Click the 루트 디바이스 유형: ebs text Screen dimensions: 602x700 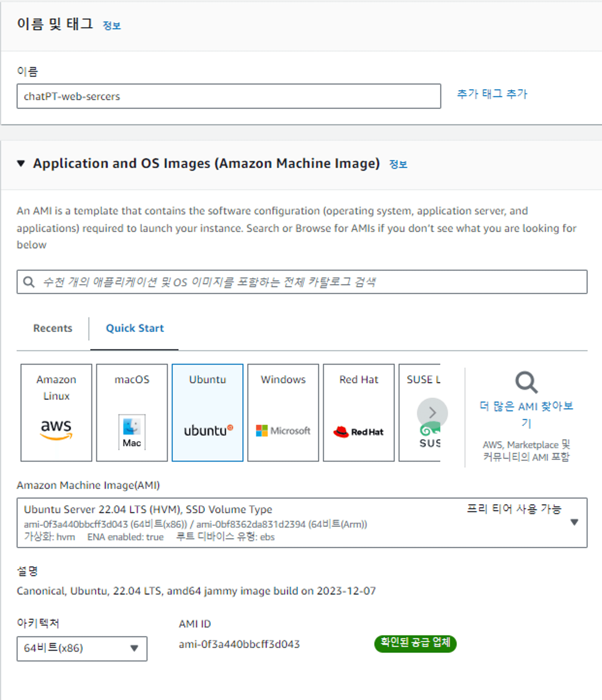[225, 537]
